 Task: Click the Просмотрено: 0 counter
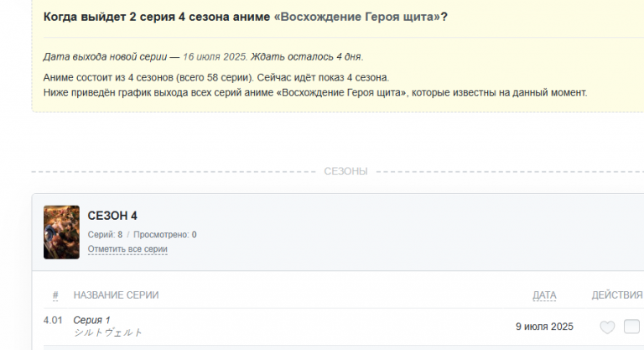tap(164, 235)
